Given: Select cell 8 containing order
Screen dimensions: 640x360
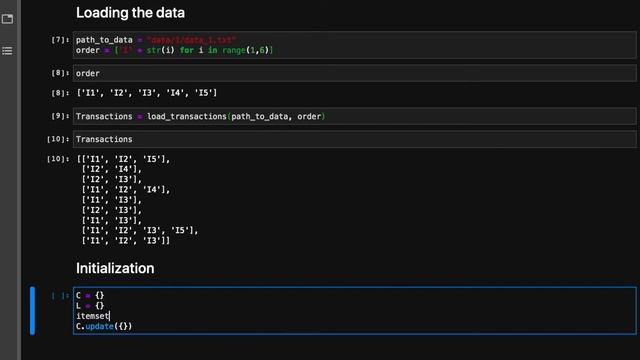Looking at the screenshot, I should tap(355, 73).
